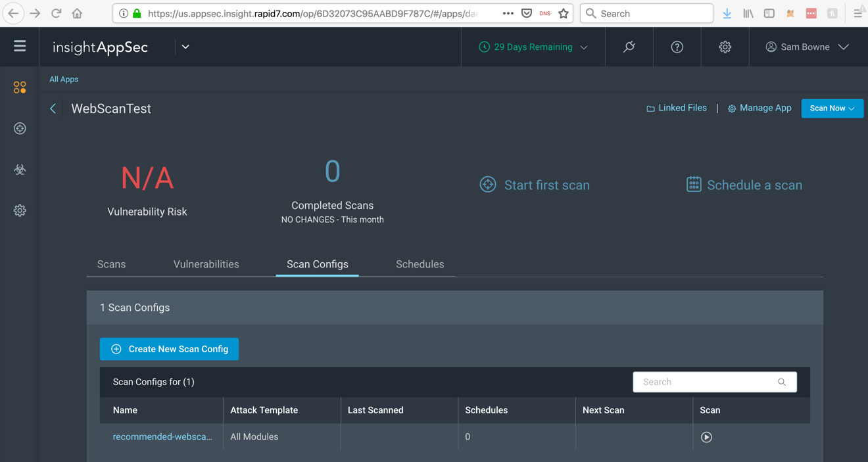868x462 pixels.
Task: Open the biohazard vulnerabilities sidebar icon
Action: [x=20, y=170]
